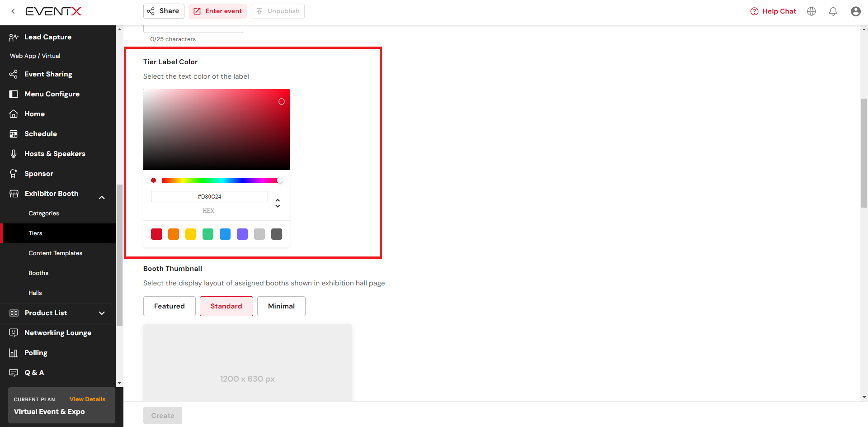Click the Home house icon
The image size is (868, 427).
point(14,114)
